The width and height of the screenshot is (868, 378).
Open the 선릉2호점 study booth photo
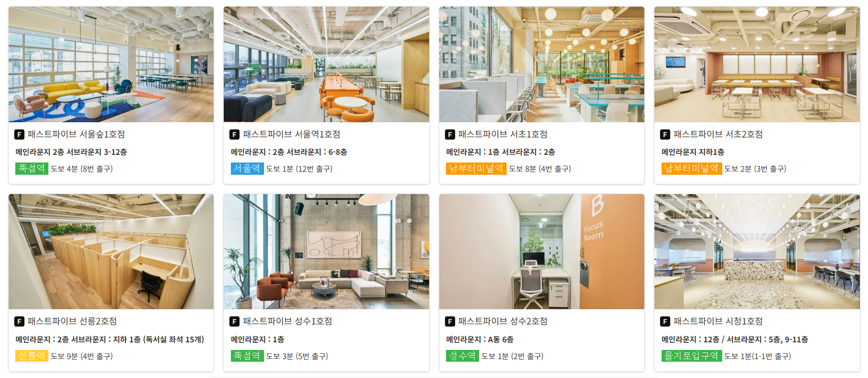coord(111,252)
